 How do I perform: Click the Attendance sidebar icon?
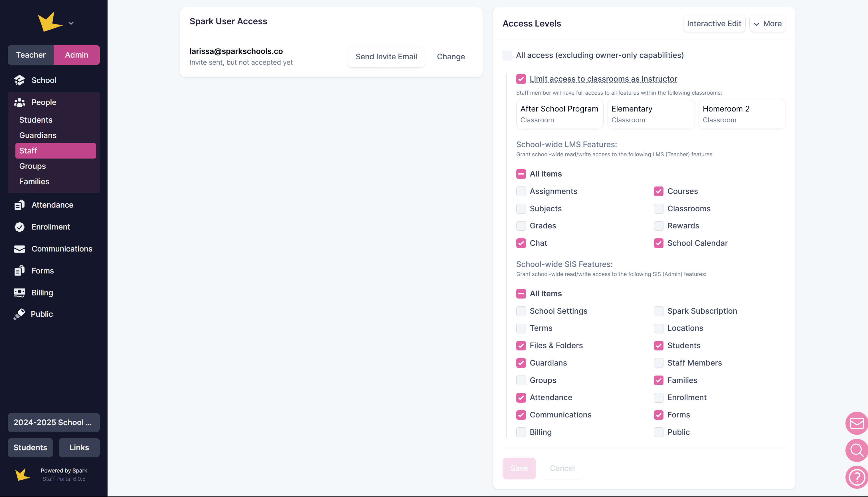tap(19, 205)
